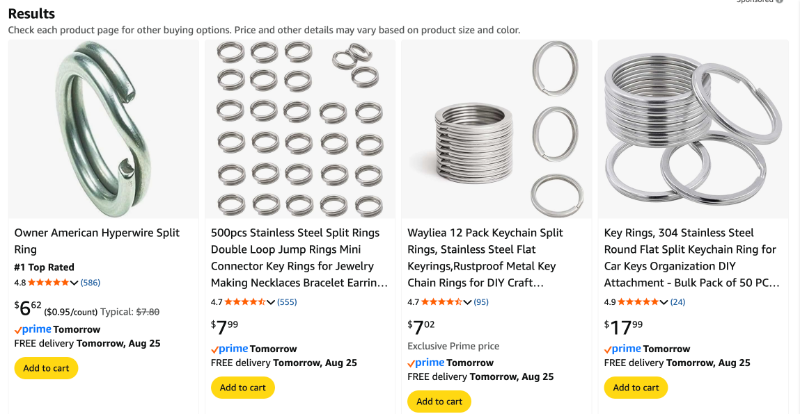Expand rating popover arrow beside 586 reviews
This screenshot has height=414, width=800.
[x=76, y=283]
